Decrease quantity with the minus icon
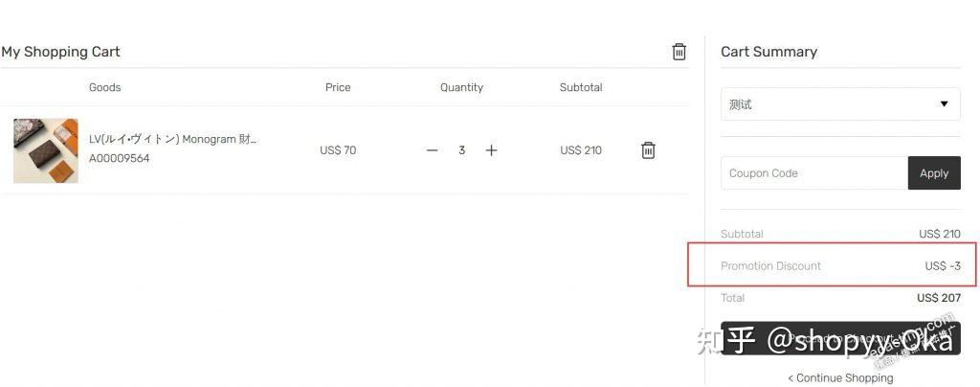This screenshot has height=387, width=980. 432,150
